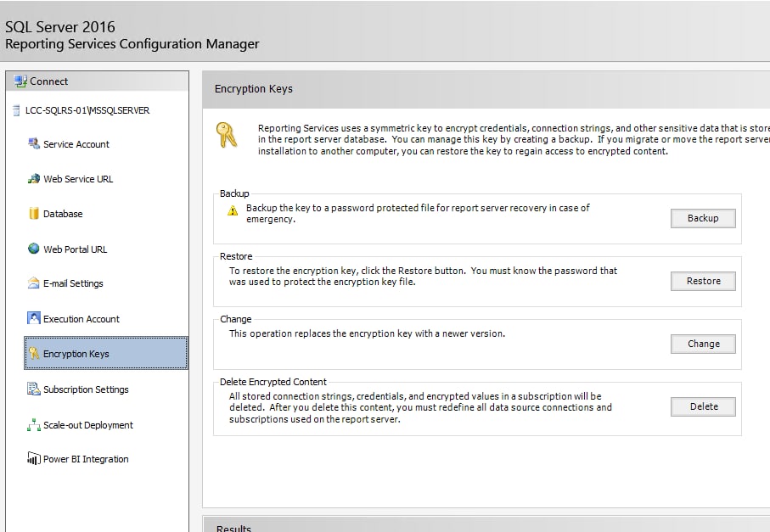Open Subscription Settings page

[x=86, y=389]
